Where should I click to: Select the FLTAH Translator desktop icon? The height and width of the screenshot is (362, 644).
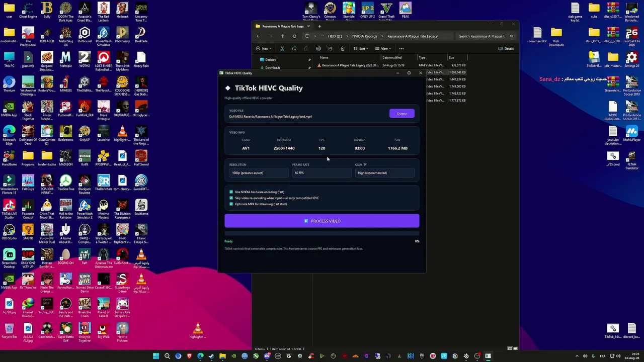click(632, 160)
